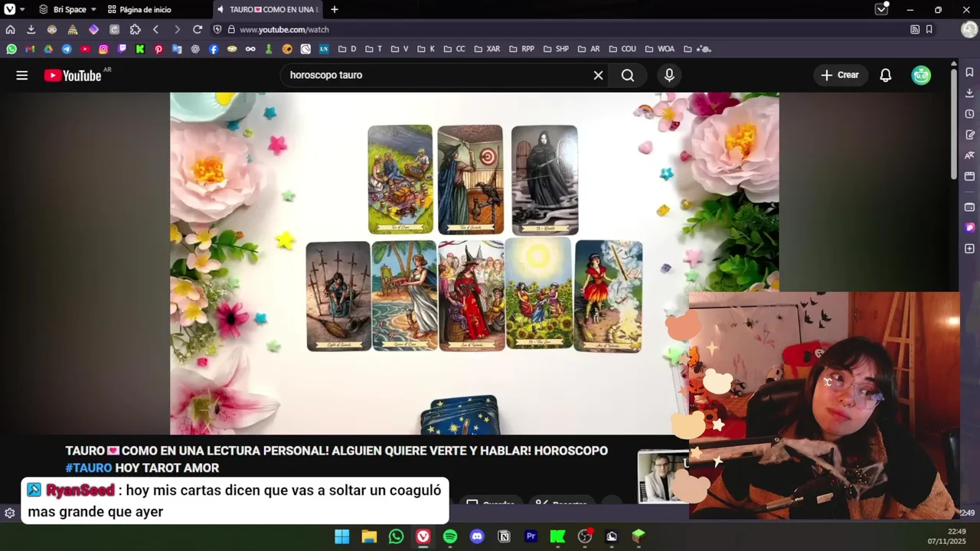
Task: Expand the T bookmarks folder
Action: click(373, 49)
